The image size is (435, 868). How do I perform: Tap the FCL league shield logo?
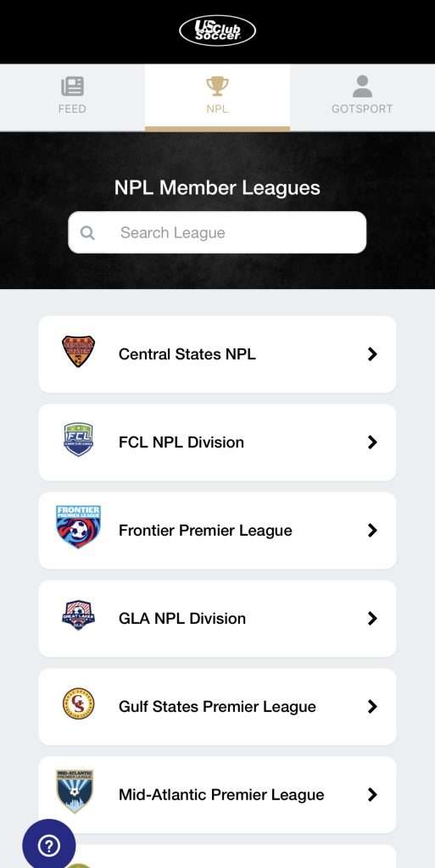(x=78, y=440)
